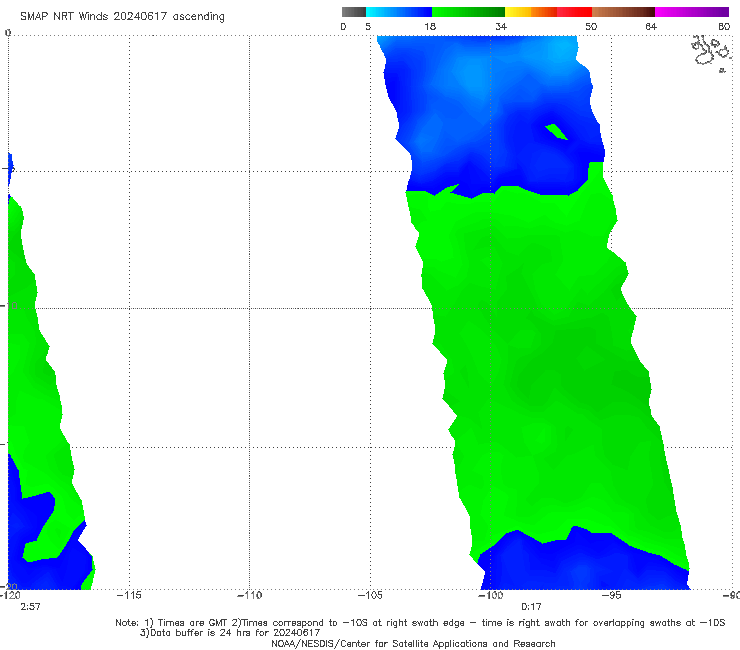Click the longitude label '-115'
This screenshot has height=650, width=740.
(129, 595)
